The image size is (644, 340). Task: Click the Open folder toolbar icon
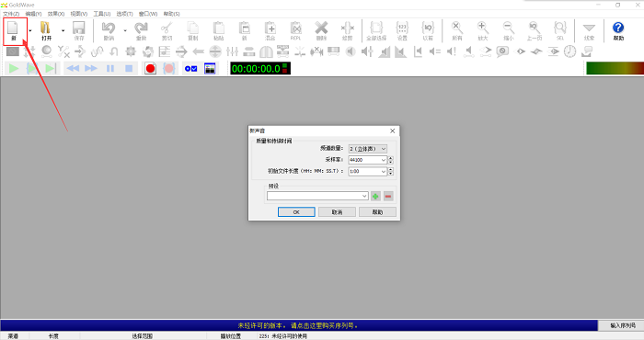[x=46, y=30]
